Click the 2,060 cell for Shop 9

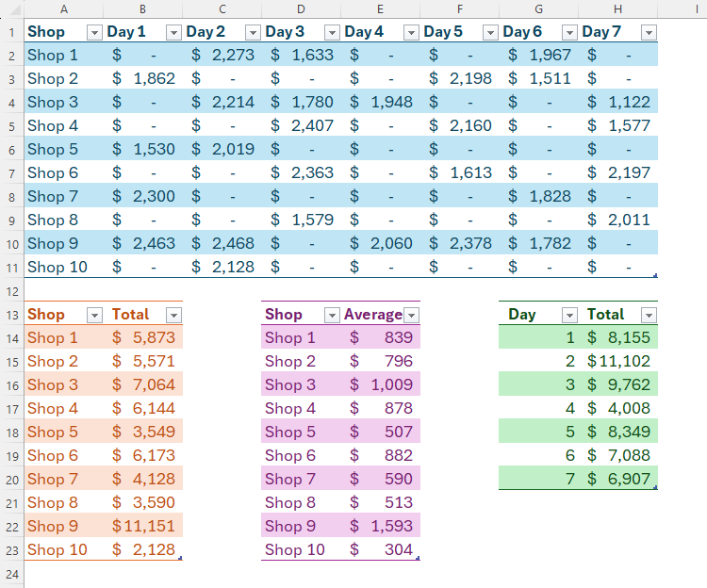click(380, 243)
